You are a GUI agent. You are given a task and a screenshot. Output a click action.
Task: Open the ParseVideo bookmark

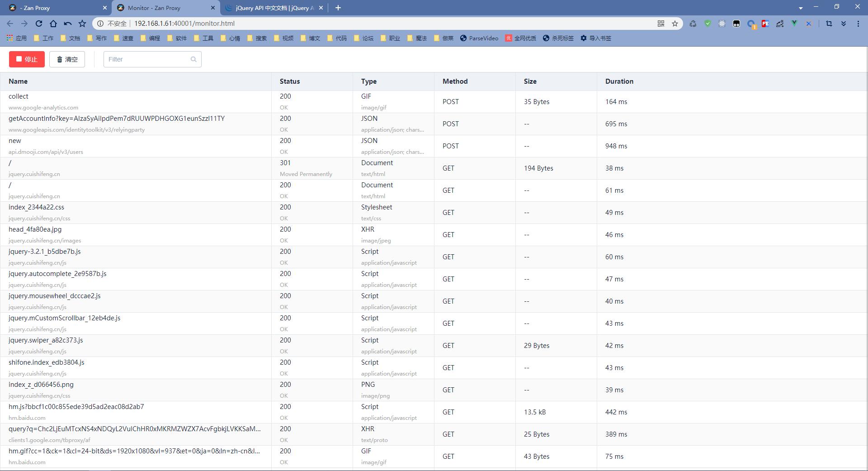479,38
